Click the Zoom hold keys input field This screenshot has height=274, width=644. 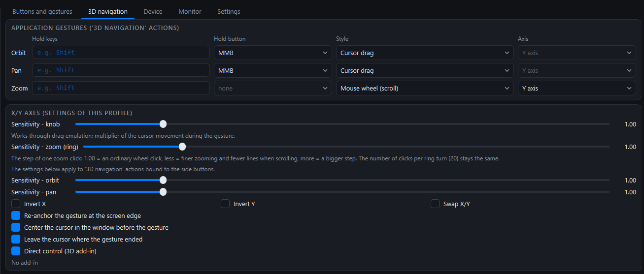tap(121, 88)
